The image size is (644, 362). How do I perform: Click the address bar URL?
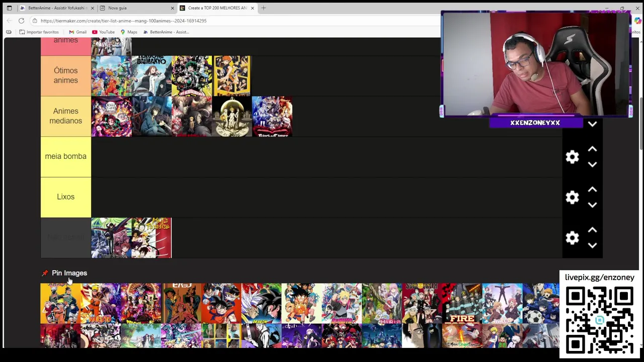point(123,21)
